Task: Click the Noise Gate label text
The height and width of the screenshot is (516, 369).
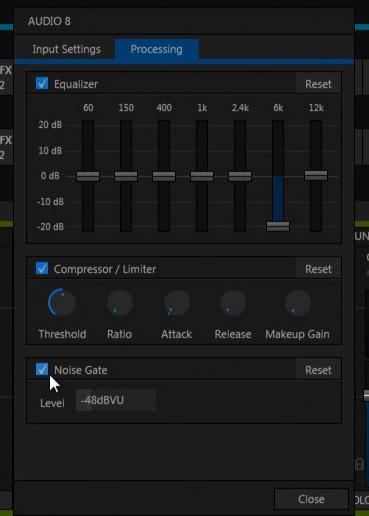Action: click(81, 370)
